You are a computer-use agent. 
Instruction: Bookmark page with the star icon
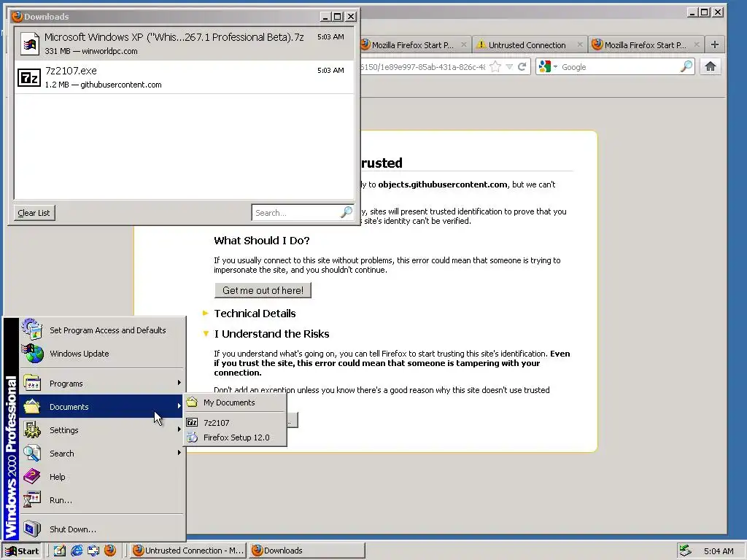[x=495, y=66]
